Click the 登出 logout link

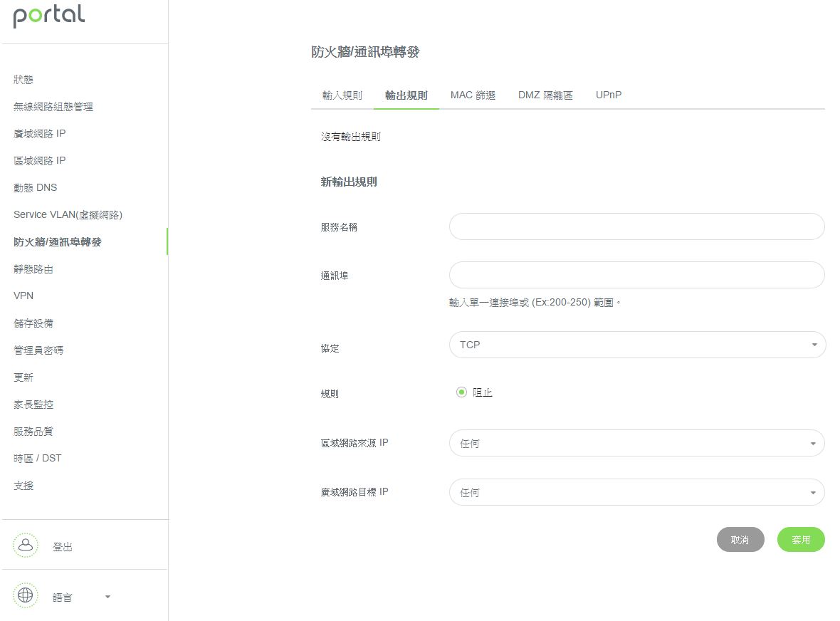tap(62, 546)
